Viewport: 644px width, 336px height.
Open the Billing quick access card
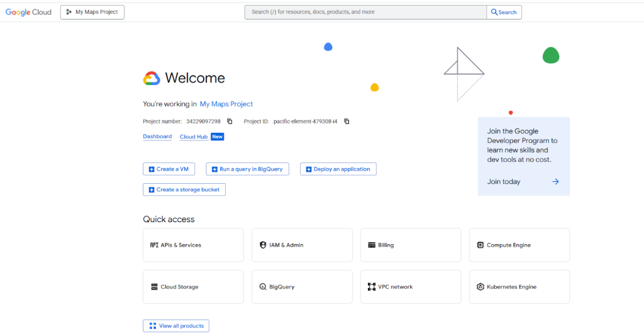(x=411, y=245)
